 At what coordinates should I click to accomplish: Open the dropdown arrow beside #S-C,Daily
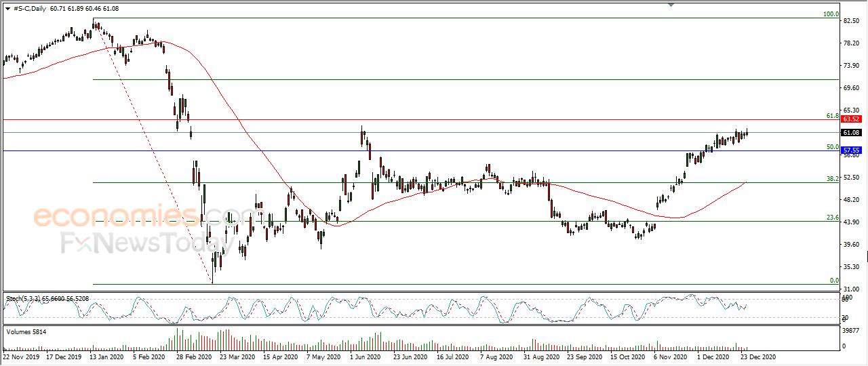tap(7, 8)
